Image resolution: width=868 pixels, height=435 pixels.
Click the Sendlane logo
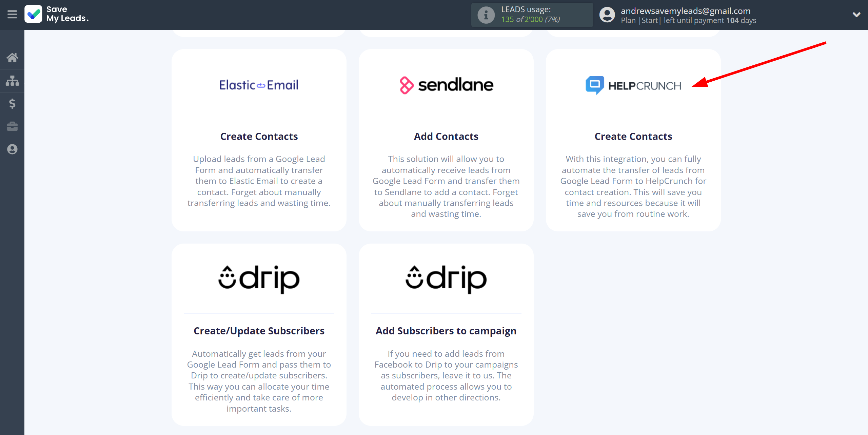coord(446,85)
